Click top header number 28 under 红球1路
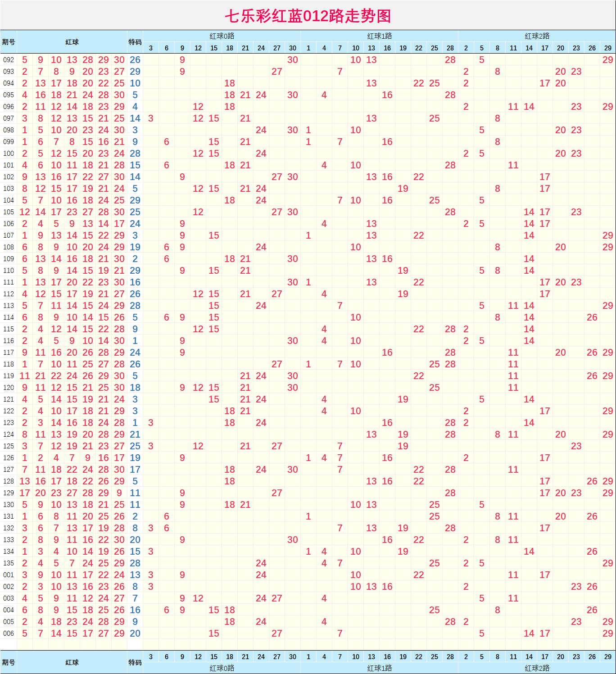 pyautogui.click(x=450, y=48)
